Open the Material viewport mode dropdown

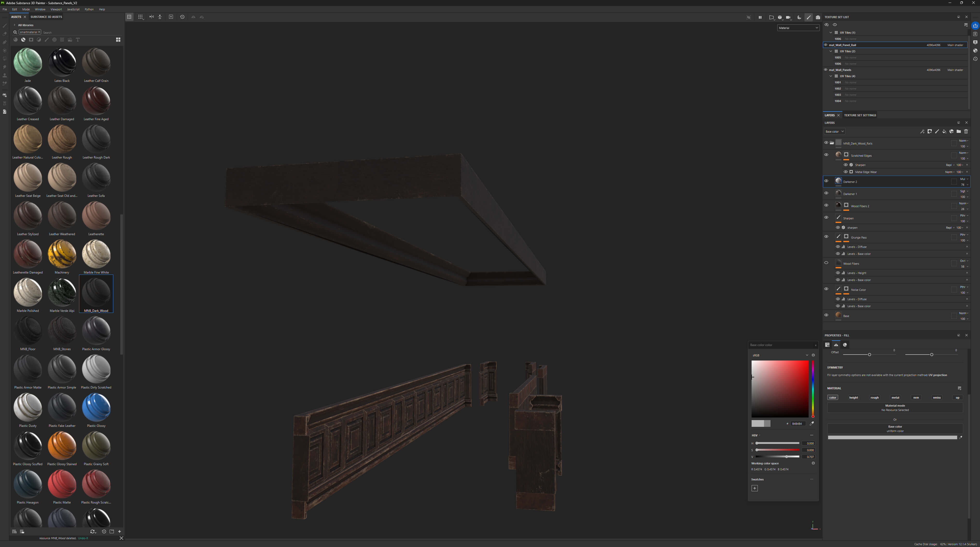click(x=798, y=28)
